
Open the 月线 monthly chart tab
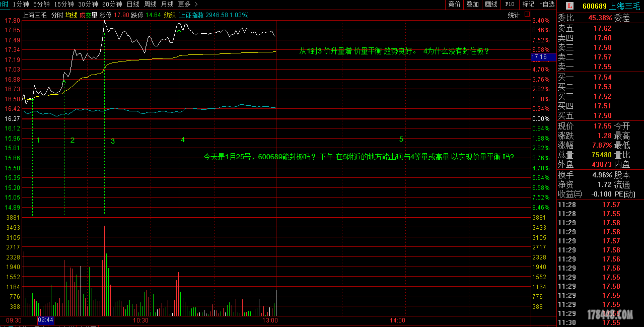(x=168, y=4)
